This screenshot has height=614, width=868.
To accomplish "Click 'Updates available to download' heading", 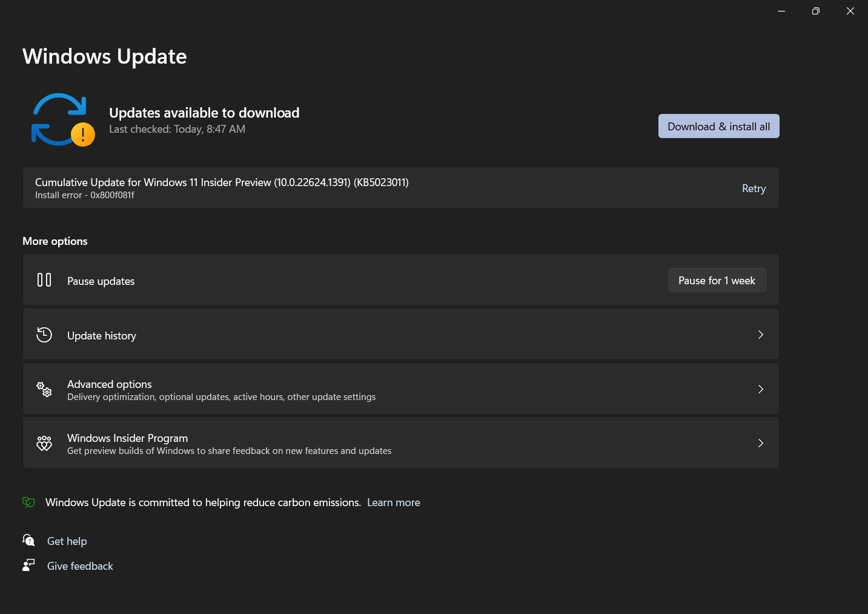I will coord(204,113).
